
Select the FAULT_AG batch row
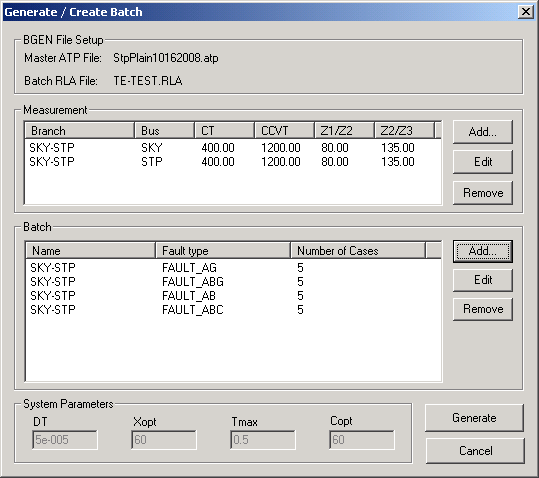(233, 268)
